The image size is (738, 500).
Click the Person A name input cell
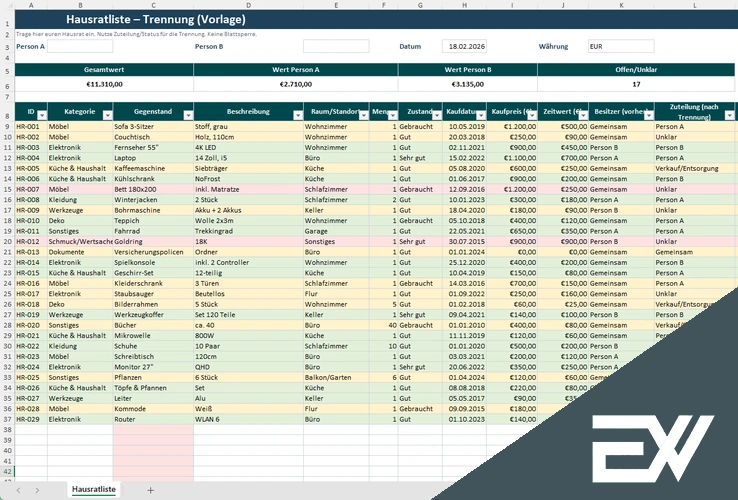tap(80, 46)
